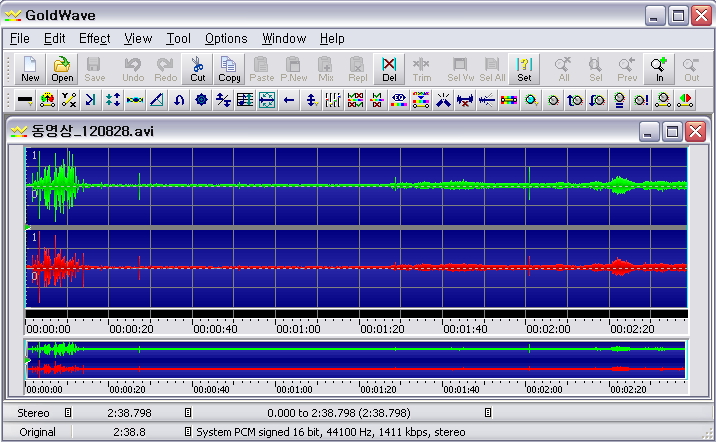Click the 00:01:00 mark on the time ruler
Image resolution: width=716 pixels, height=442 pixels.
click(x=298, y=328)
